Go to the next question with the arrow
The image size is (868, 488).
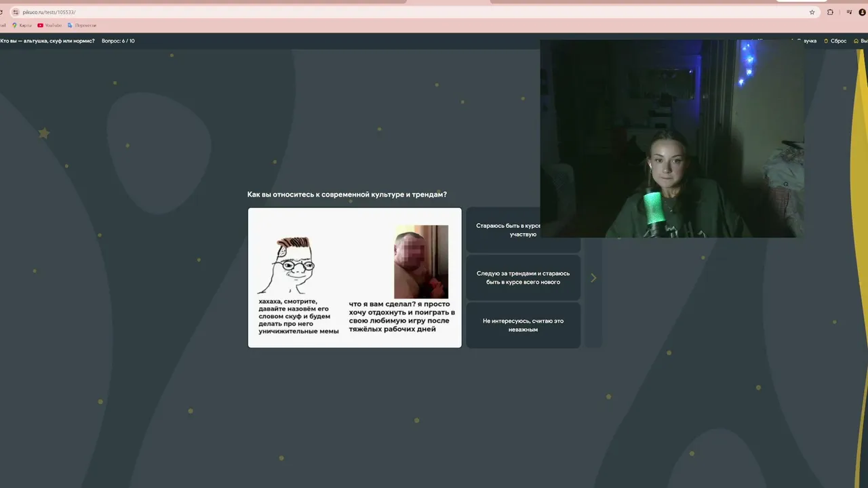593,278
